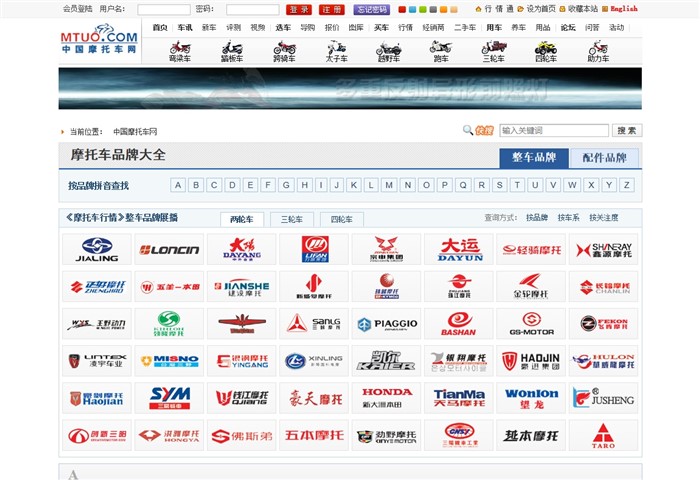Sort by 按关注度 link
Image resolution: width=700 pixels, height=480 pixels.
(604, 217)
